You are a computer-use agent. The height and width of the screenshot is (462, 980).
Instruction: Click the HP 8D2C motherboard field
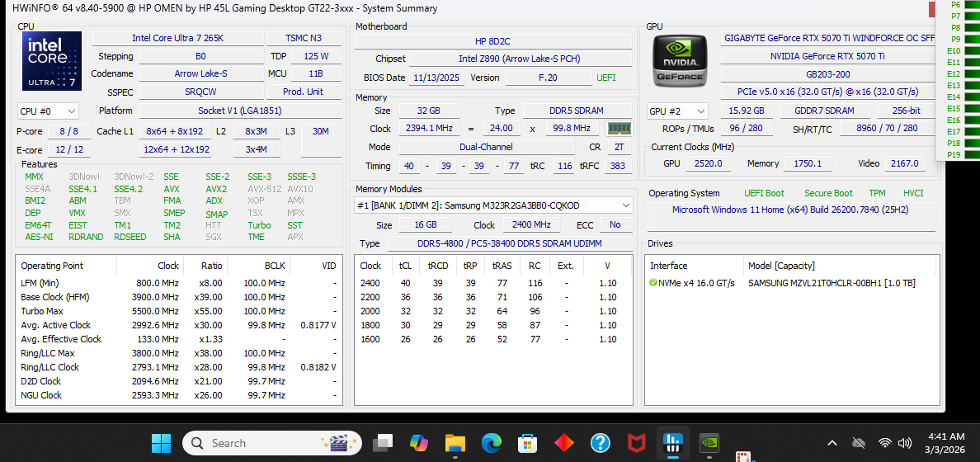tap(493, 41)
